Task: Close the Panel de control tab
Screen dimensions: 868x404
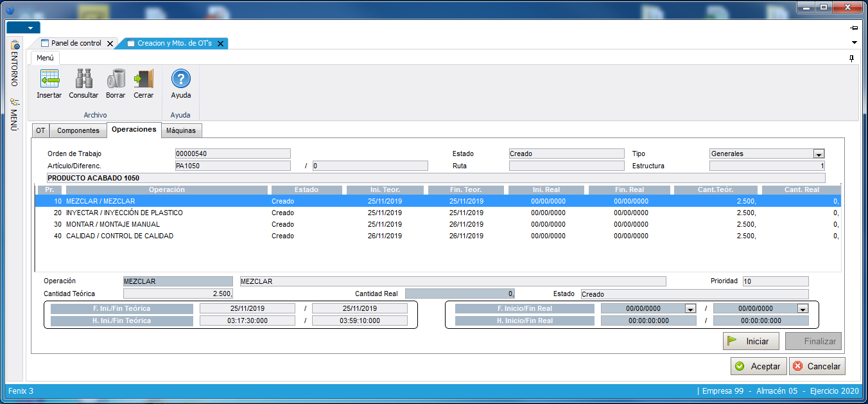Action: pyautogui.click(x=110, y=44)
